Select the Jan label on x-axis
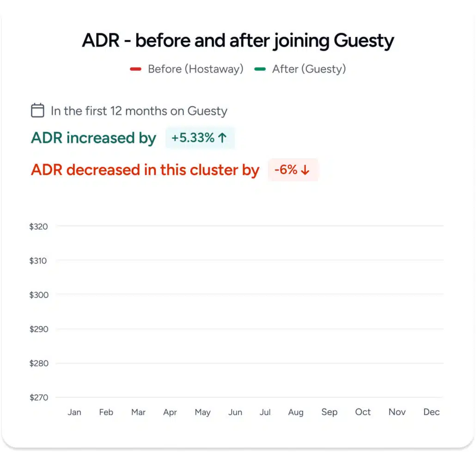 (x=74, y=412)
